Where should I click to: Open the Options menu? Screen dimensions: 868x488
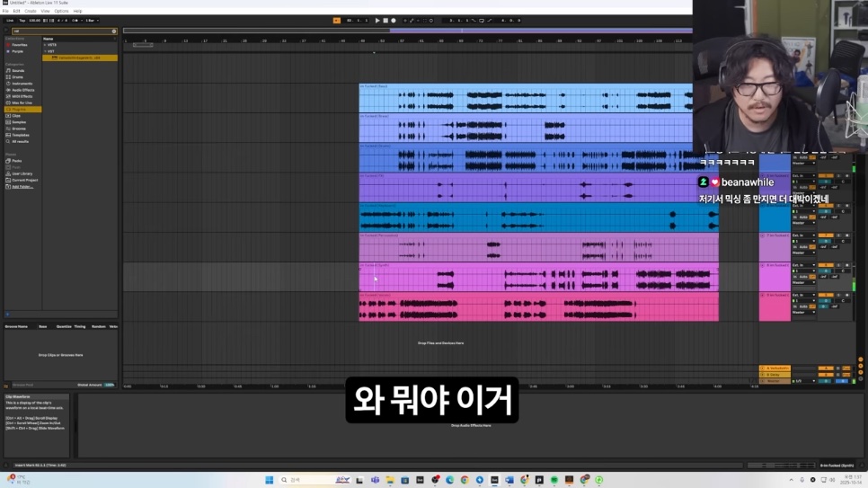click(x=61, y=11)
